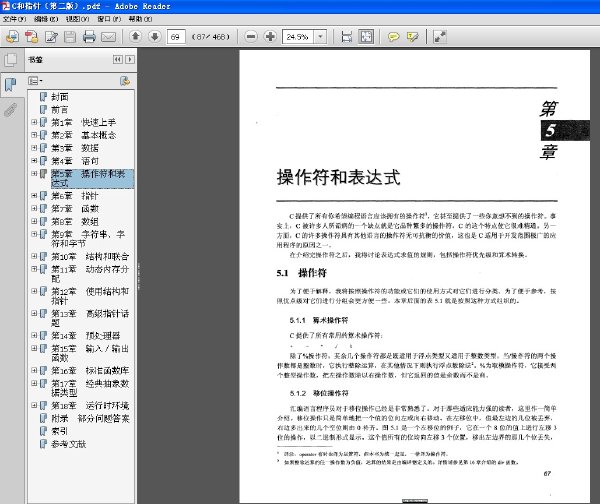Screen dimensions: 600x504
Task: Click the new bookmark icon in panel
Action: 125,81
